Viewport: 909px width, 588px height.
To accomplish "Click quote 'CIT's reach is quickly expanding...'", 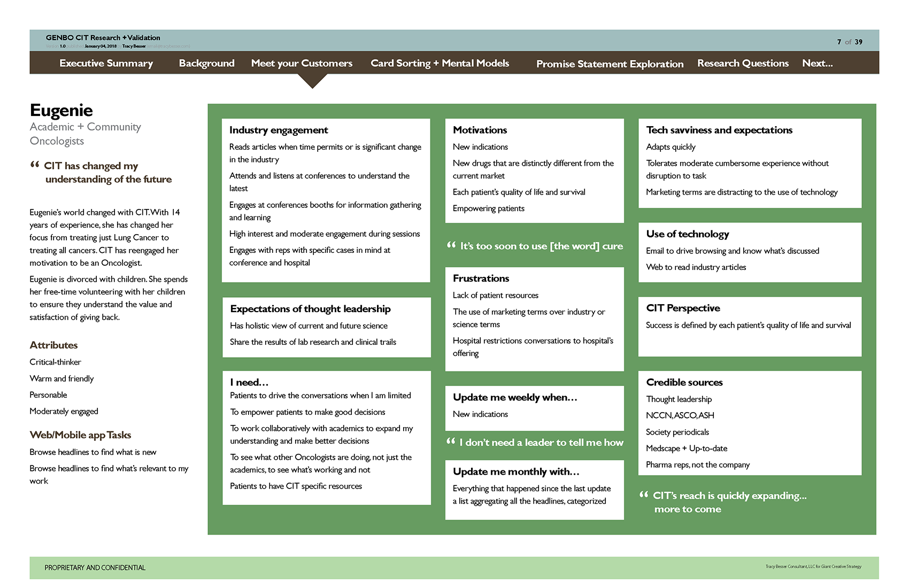I will [x=723, y=502].
